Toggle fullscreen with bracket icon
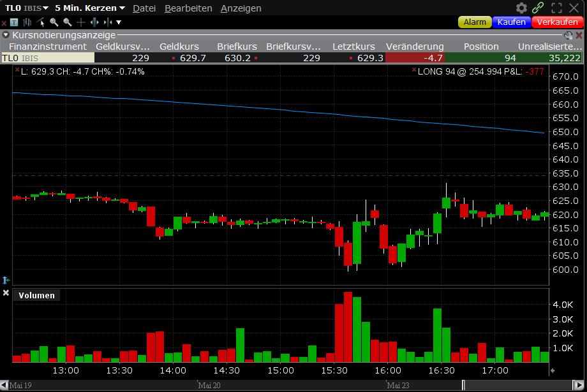 pyautogui.click(x=556, y=8)
